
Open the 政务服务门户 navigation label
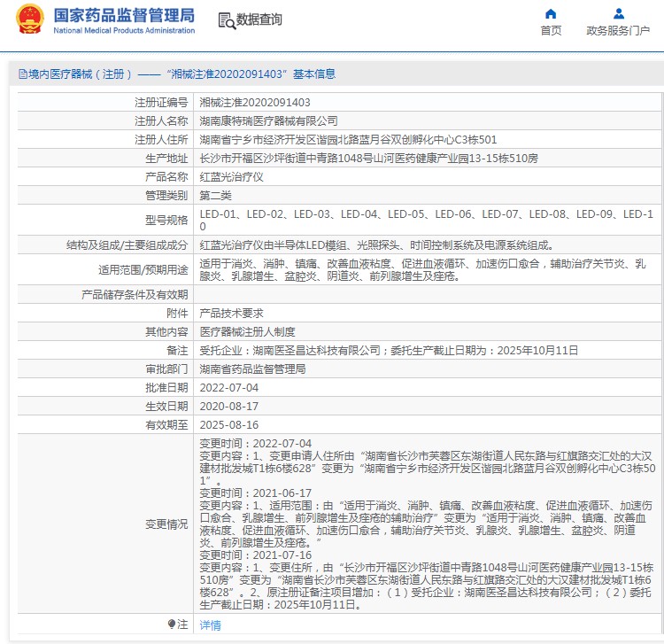coord(618,31)
